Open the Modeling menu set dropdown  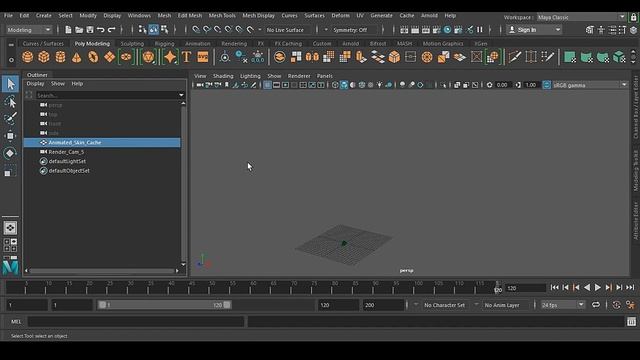coord(29,30)
